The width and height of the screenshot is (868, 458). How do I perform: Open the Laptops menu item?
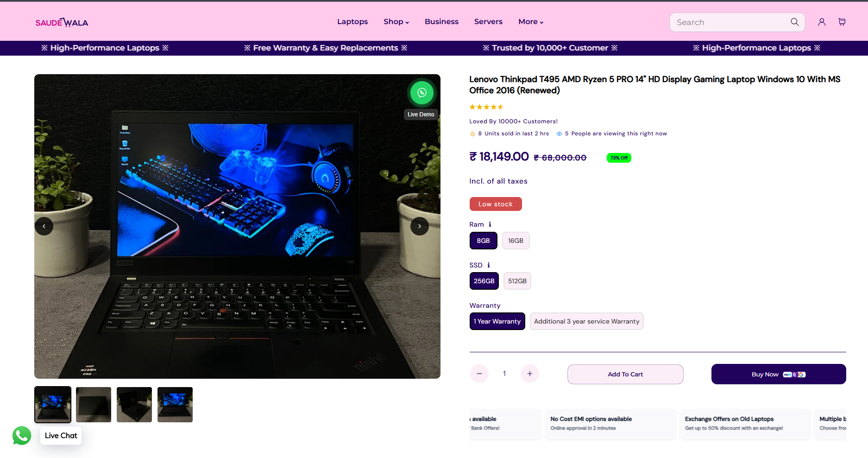click(x=352, y=22)
